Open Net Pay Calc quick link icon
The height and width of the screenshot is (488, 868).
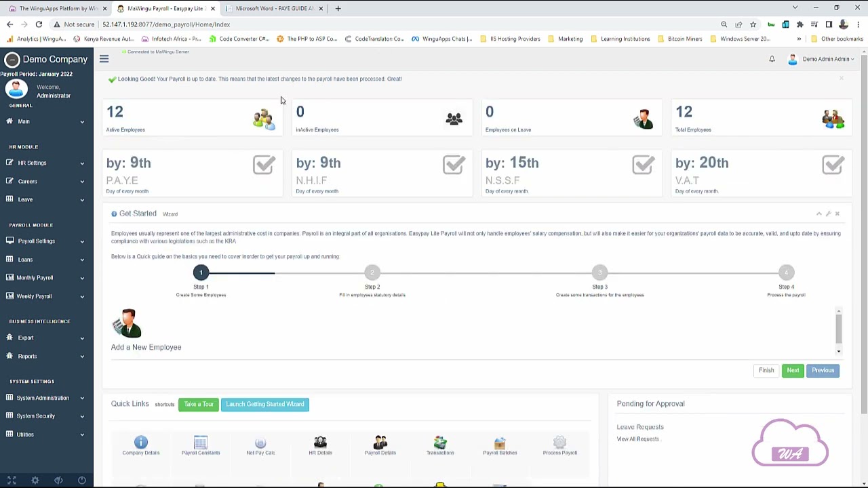[260, 443]
